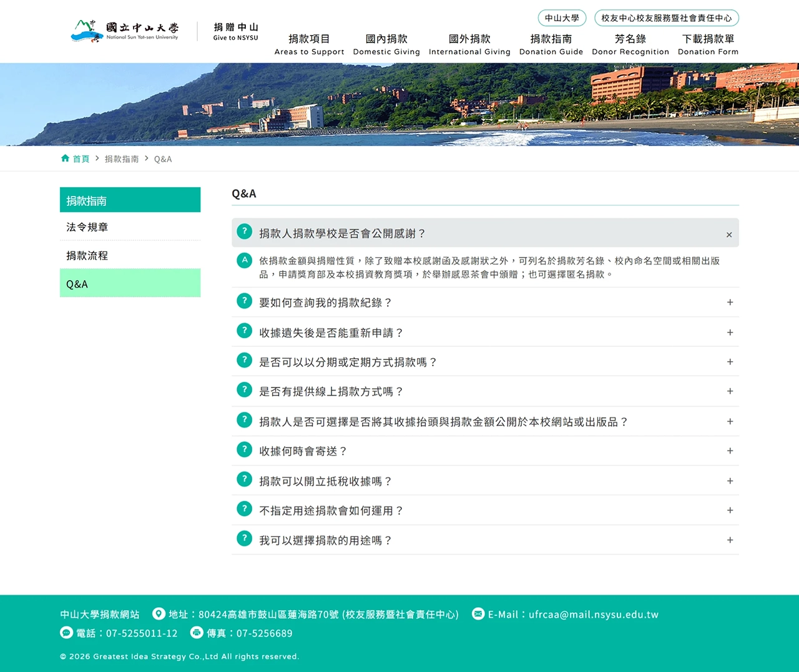Click the 校友中心校友服務暨社會責任中心 button
799x672 pixels.
coord(667,18)
